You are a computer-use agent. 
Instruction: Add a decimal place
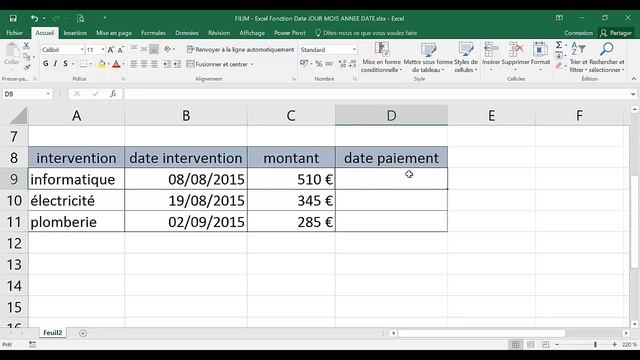(342, 64)
